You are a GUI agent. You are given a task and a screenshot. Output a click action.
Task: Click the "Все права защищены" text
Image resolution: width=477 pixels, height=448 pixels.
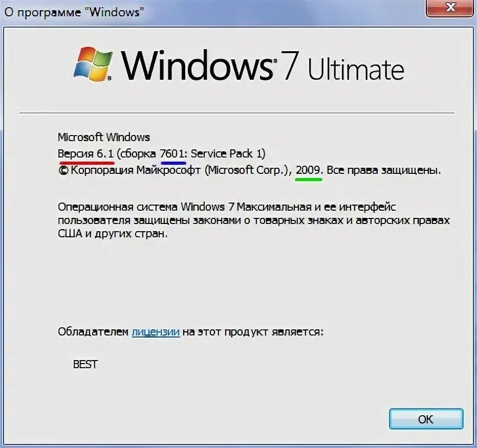pyautogui.click(x=383, y=170)
